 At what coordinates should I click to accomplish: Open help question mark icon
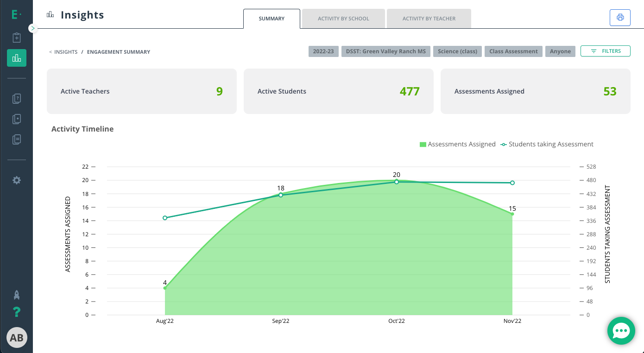(x=17, y=312)
